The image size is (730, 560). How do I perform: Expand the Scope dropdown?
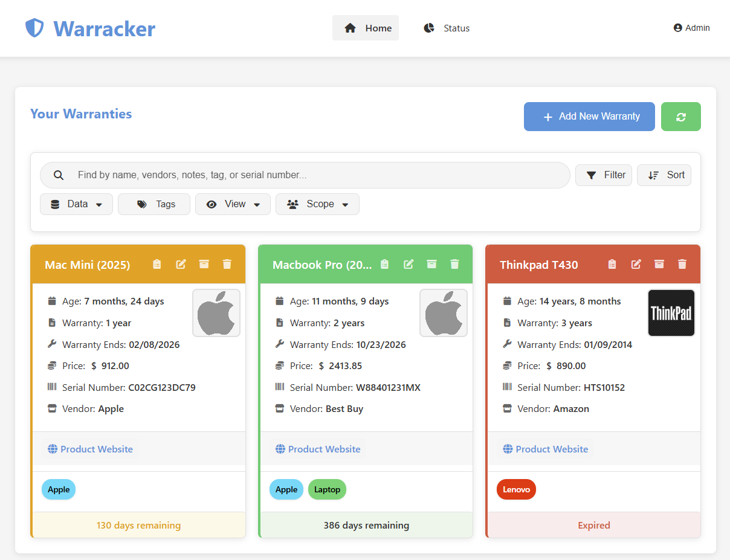point(317,204)
